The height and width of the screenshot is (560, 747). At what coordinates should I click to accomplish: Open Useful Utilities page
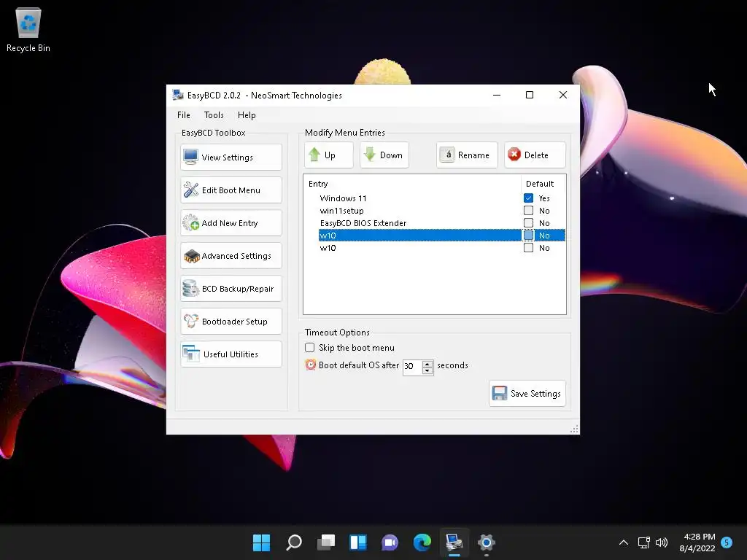[x=231, y=354]
